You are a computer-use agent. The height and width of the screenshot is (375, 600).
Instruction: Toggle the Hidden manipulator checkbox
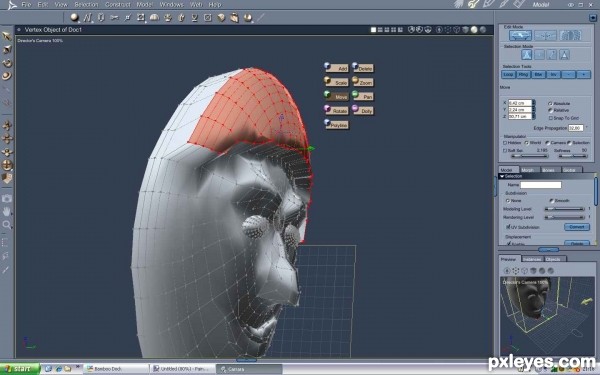505,143
